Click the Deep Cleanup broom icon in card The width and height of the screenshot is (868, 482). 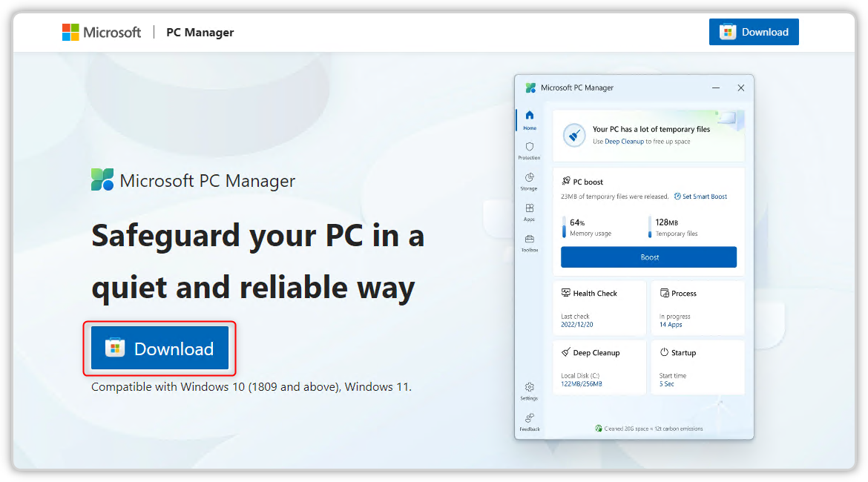(566, 352)
